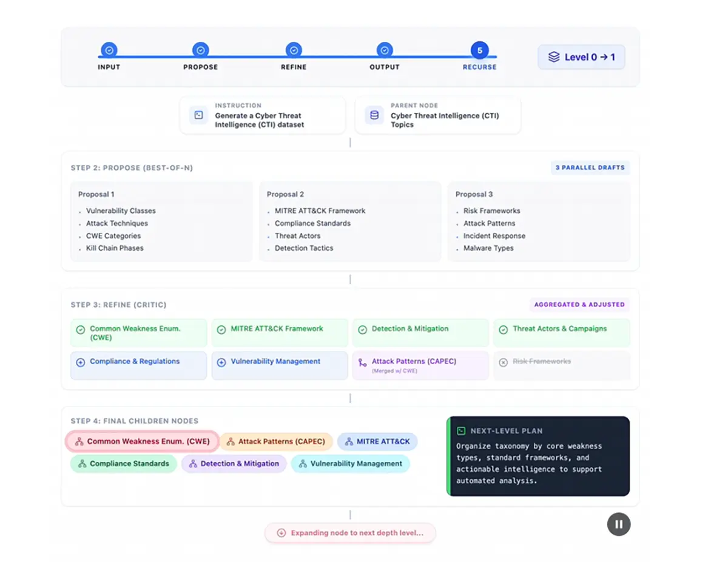Select the Proposal 2 draft card

click(350, 222)
